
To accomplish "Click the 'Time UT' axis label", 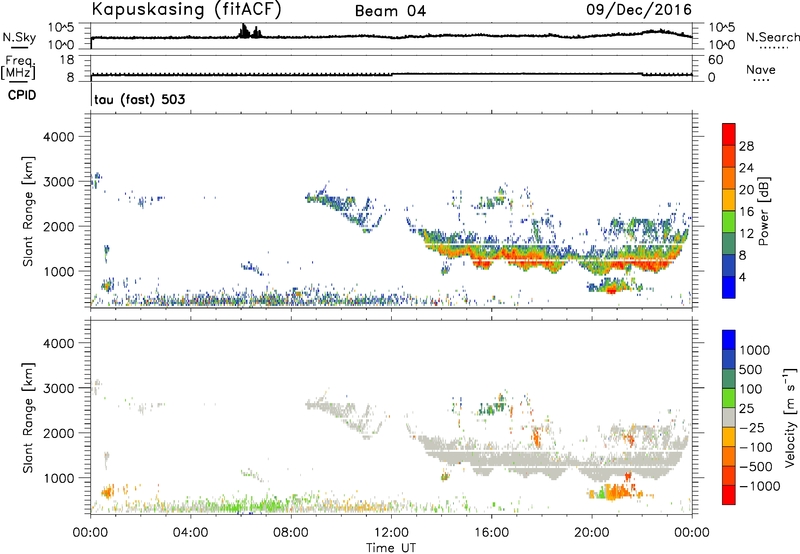I will (x=391, y=548).
